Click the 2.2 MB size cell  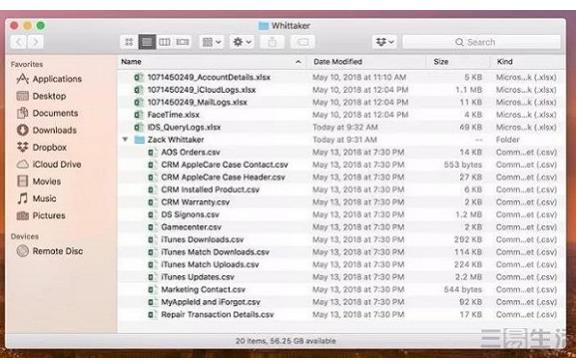469,277
